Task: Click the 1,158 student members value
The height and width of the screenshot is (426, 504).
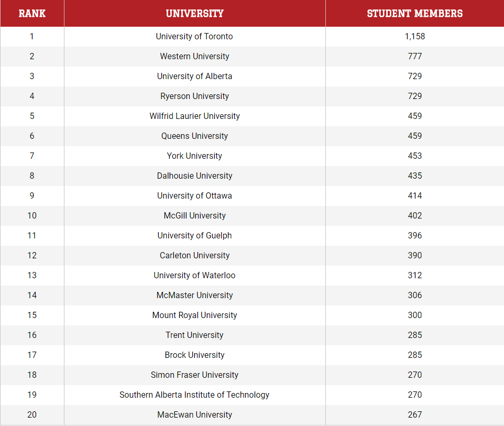Action: click(415, 36)
